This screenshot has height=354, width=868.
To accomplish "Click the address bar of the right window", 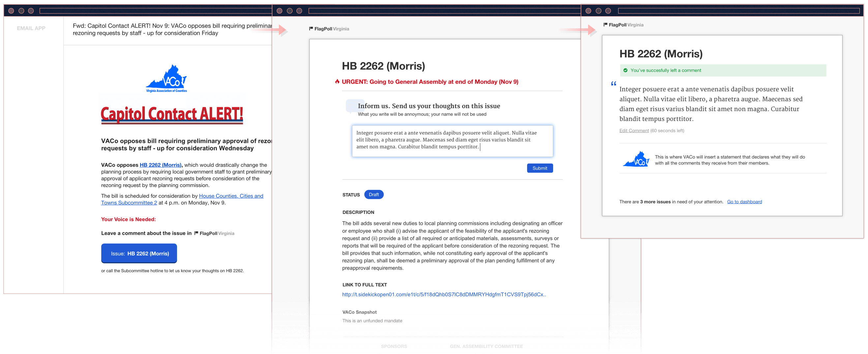I will [739, 11].
